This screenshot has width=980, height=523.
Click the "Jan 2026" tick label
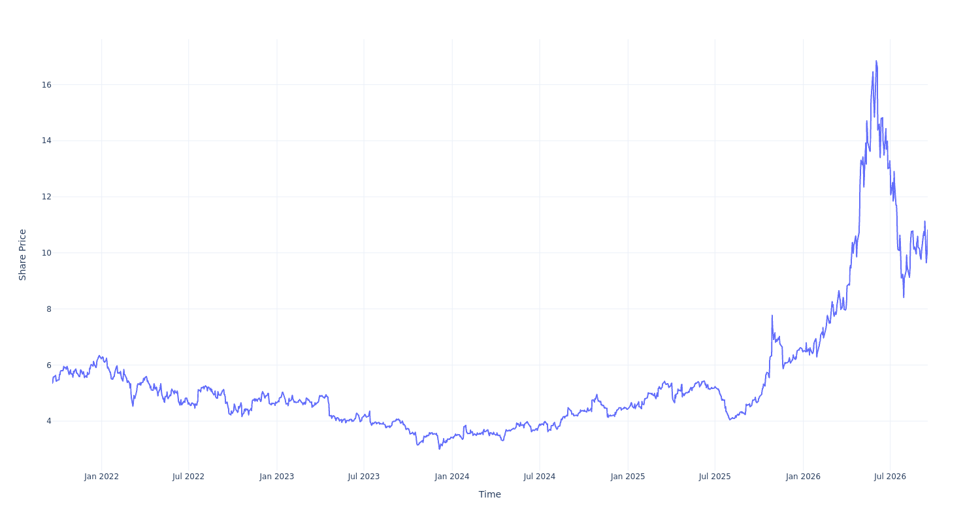pos(803,477)
